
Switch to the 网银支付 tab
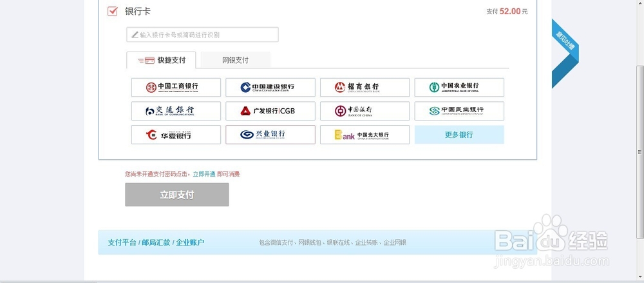click(x=235, y=60)
